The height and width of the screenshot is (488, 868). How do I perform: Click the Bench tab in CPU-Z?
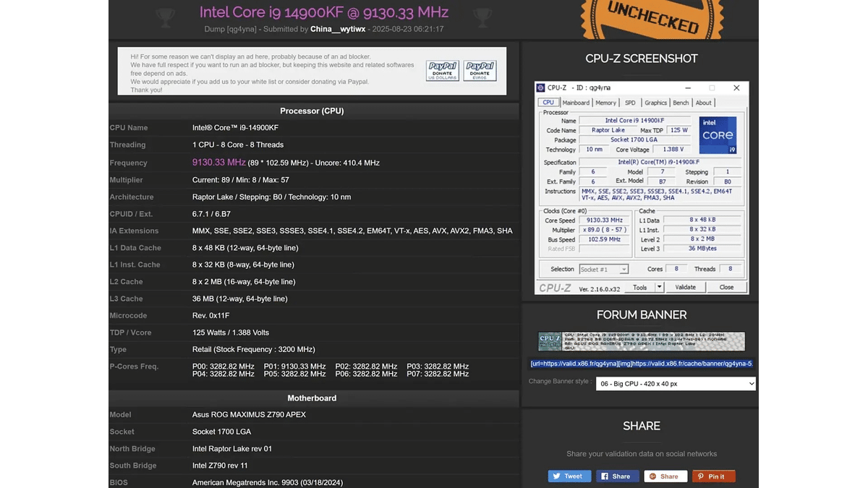click(x=681, y=103)
